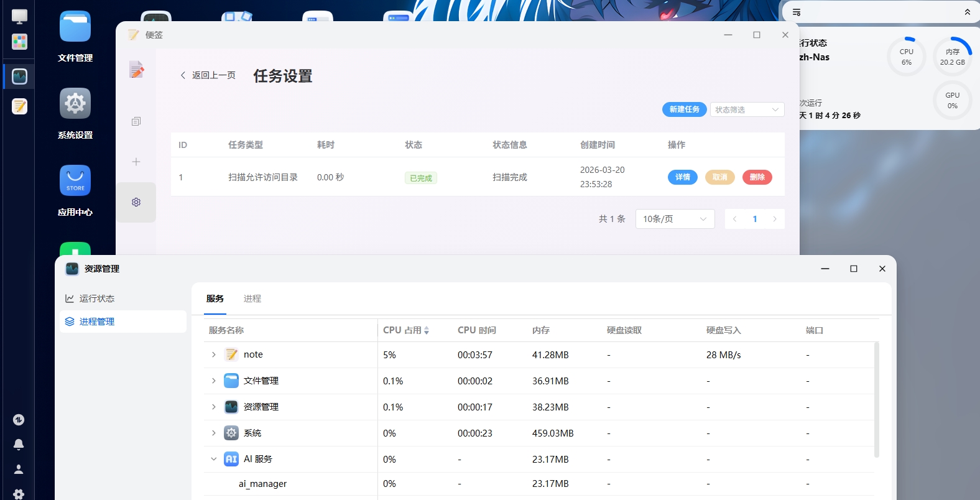Collapse the AI 服务 service row
This screenshot has height=500, width=980.
[x=214, y=459]
